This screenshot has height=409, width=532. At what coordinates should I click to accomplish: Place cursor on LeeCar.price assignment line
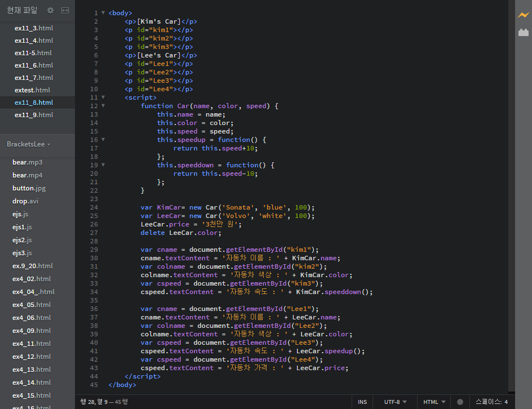coord(191,224)
